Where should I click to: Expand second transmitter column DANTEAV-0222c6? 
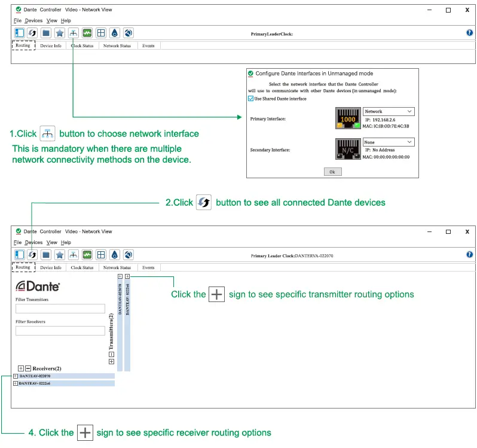click(127, 276)
